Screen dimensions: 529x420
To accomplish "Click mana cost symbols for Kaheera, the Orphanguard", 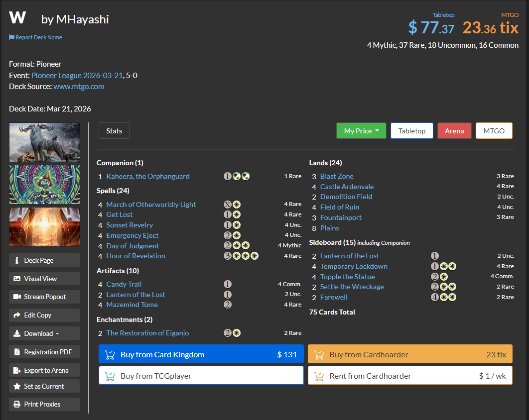I will [x=237, y=176].
